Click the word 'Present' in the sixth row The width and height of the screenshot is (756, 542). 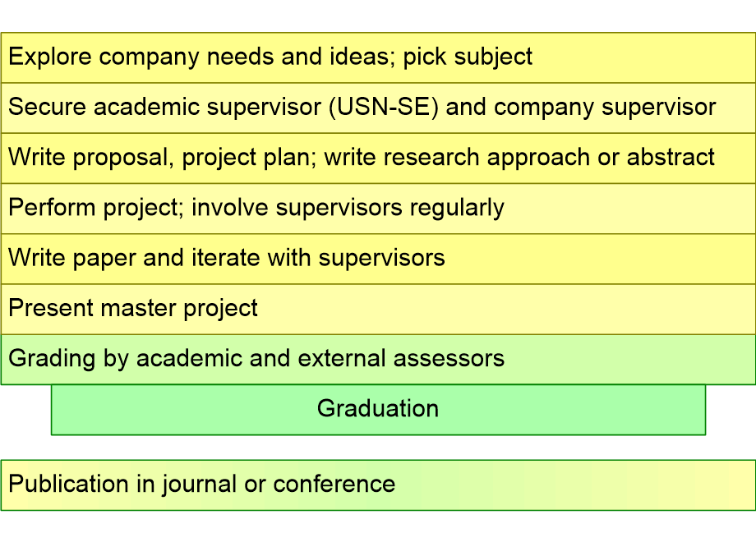click(x=50, y=309)
